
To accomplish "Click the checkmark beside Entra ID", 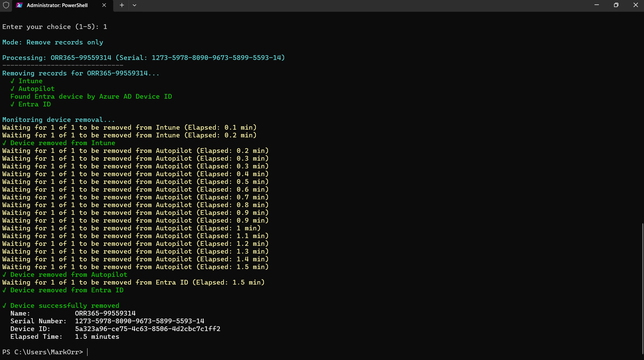I will [x=12, y=104].
